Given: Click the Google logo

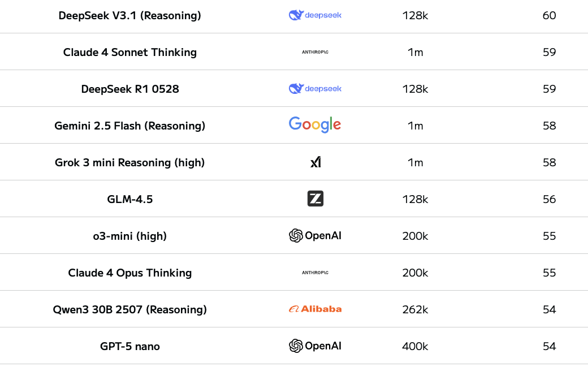Looking at the screenshot, I should 315,125.
